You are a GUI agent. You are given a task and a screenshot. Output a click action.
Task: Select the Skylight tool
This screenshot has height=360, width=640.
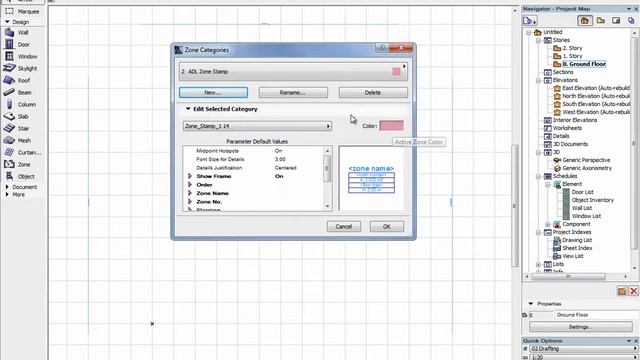click(x=22, y=69)
